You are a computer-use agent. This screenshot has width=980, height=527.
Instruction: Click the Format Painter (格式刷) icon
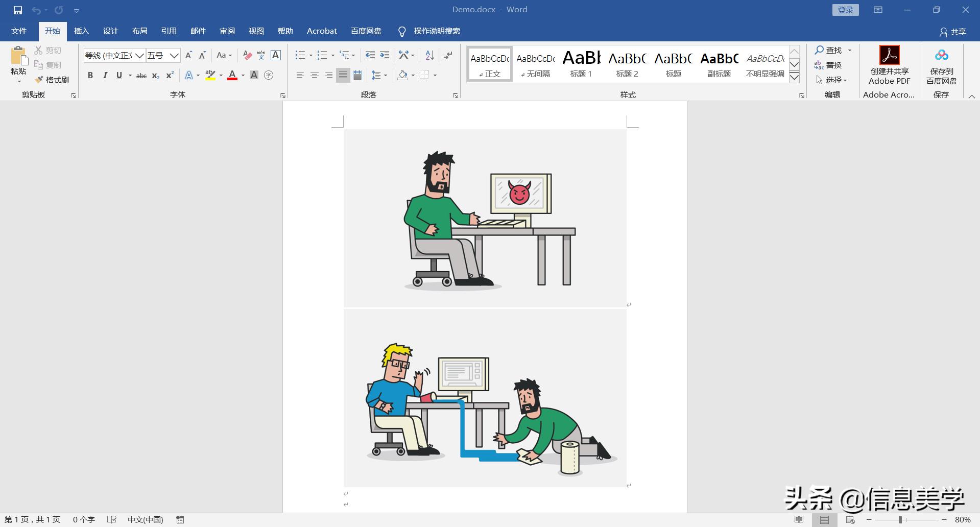click(39, 80)
